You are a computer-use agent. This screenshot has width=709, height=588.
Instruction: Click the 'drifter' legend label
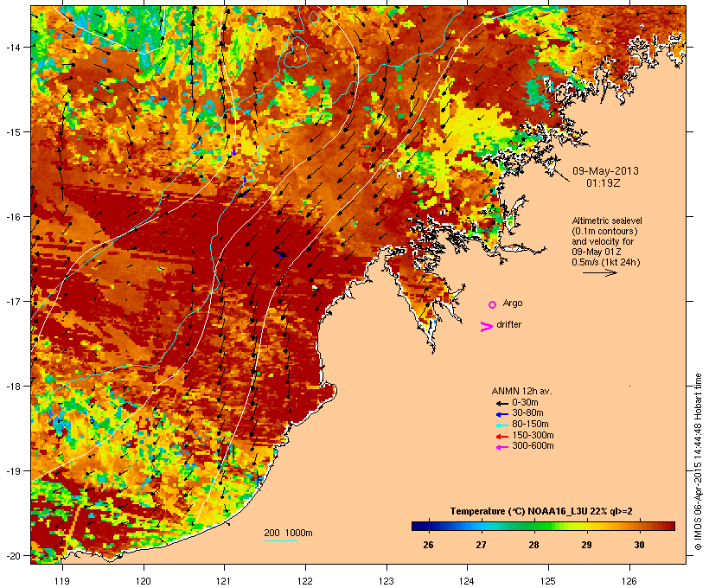(508, 324)
